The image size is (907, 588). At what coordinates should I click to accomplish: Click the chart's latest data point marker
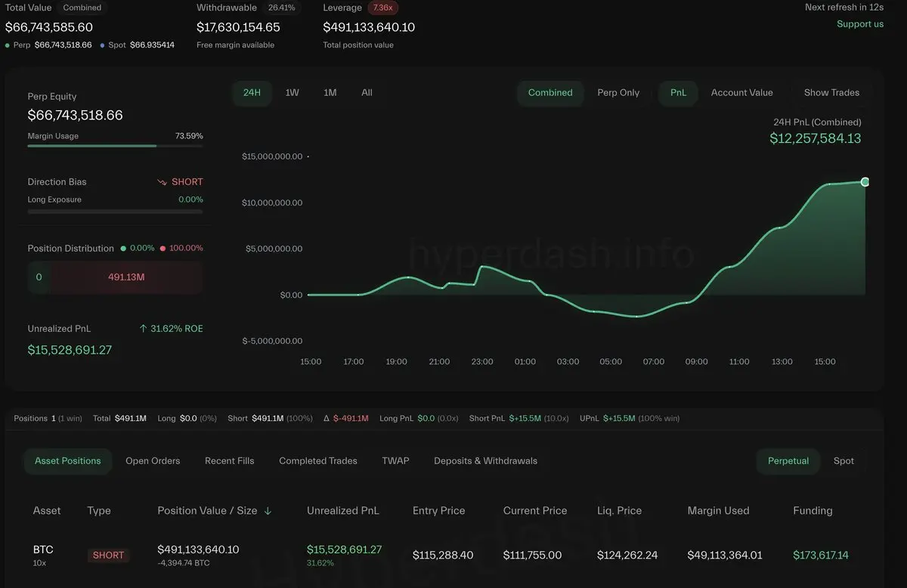coord(865,181)
